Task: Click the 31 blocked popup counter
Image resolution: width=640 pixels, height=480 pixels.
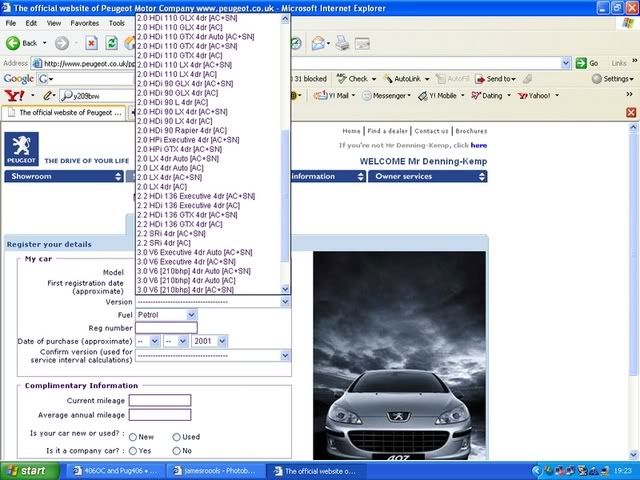Action: [x=309, y=78]
